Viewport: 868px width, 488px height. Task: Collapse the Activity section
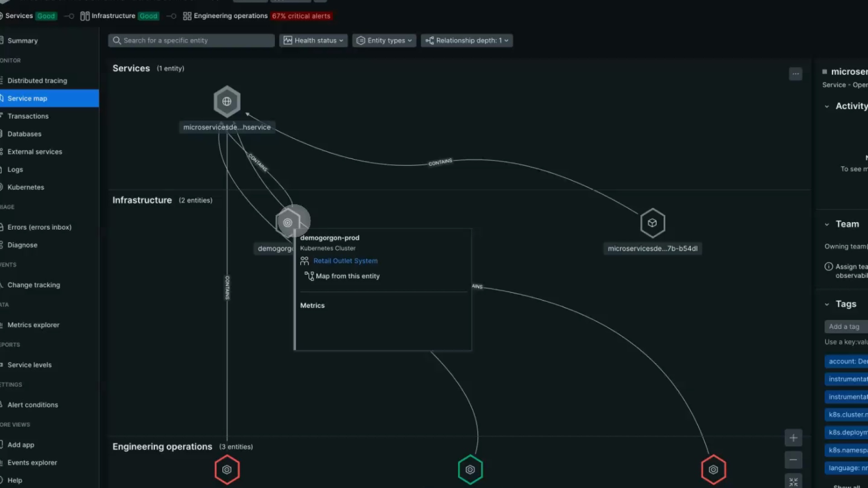point(828,106)
